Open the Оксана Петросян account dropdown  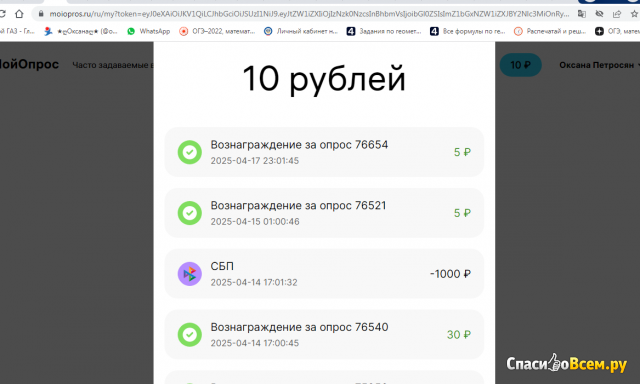(x=599, y=65)
